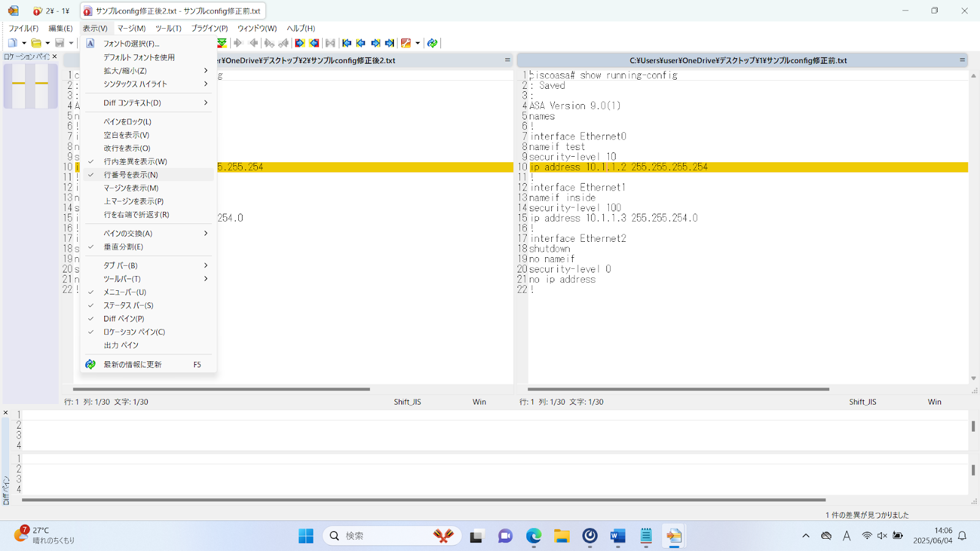Click the green Refresh toolbar icon
The image size is (980, 551).
tap(432, 43)
